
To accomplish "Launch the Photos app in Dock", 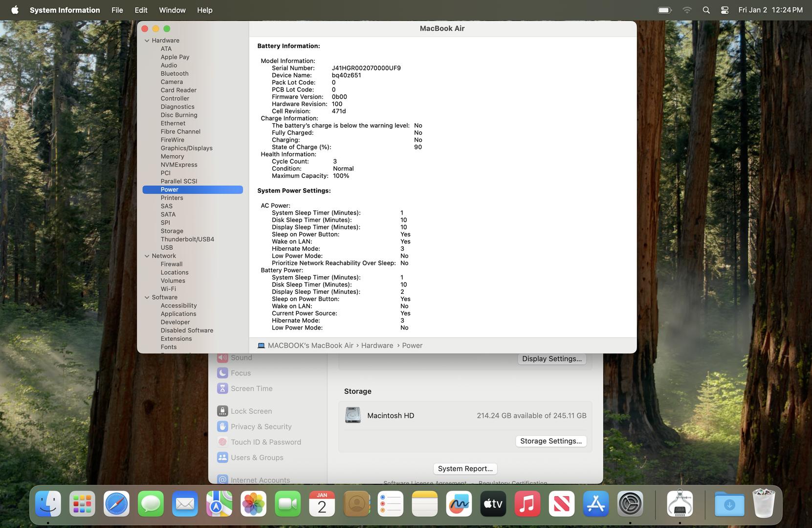I will pos(253,504).
